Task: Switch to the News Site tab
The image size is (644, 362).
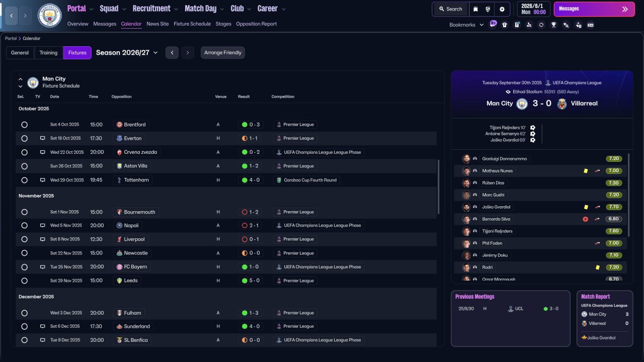Action: tap(157, 24)
